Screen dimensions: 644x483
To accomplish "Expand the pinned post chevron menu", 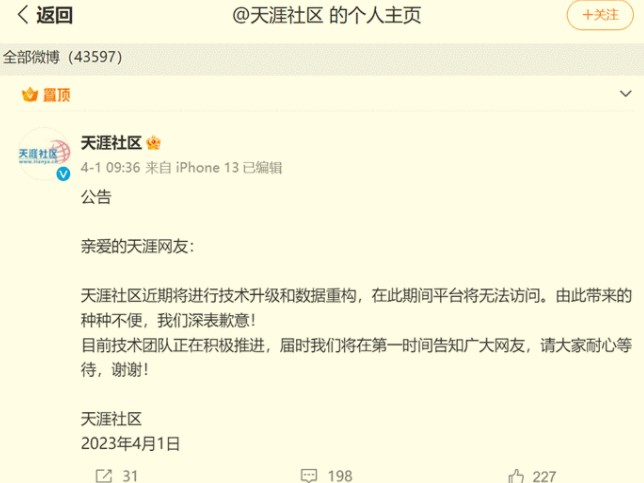I will click(x=625, y=94).
